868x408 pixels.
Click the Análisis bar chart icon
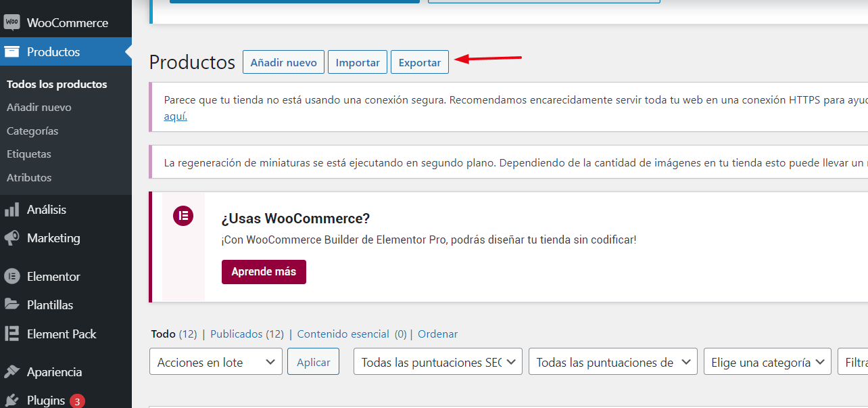[11, 210]
